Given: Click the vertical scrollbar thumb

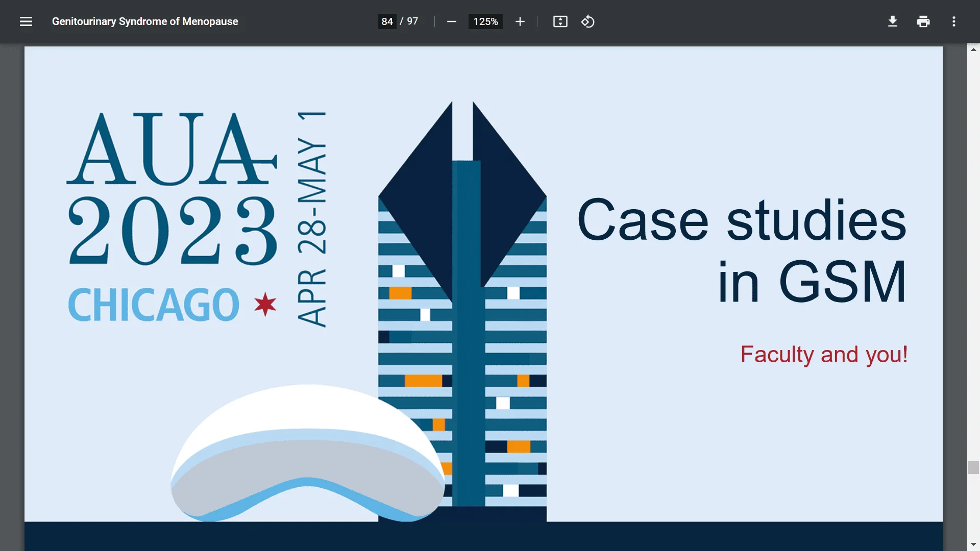Looking at the screenshot, I should click(973, 468).
